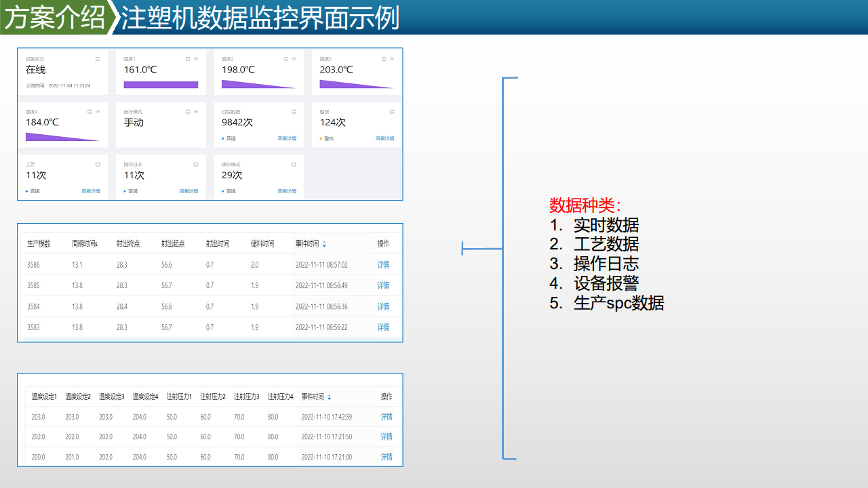
Task: Open 查看详情 on 操作模式 card
Action: pyautogui.click(x=287, y=191)
